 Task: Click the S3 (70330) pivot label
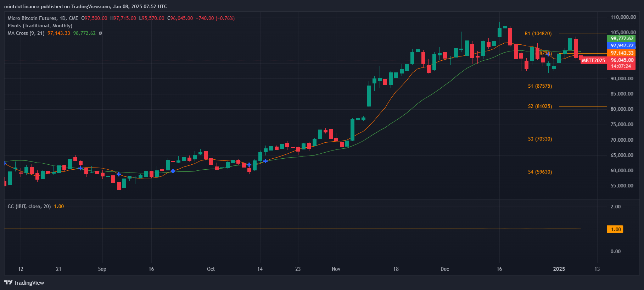tap(540, 139)
